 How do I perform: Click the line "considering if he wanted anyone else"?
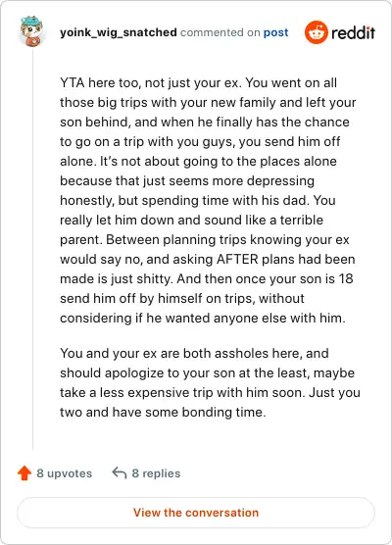pos(203,318)
